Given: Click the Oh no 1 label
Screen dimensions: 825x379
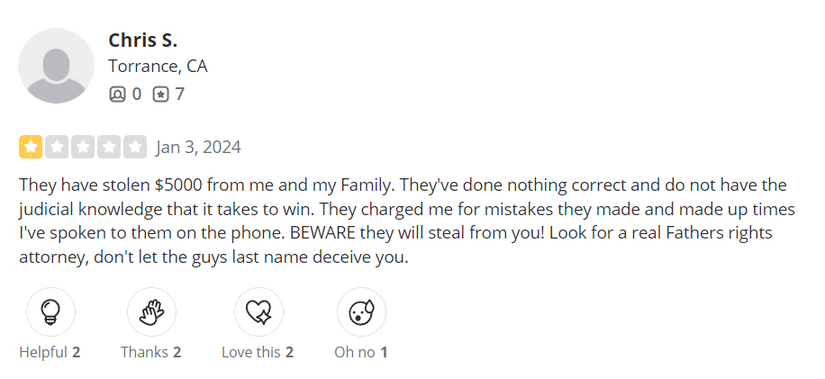Looking at the screenshot, I should (361, 352).
